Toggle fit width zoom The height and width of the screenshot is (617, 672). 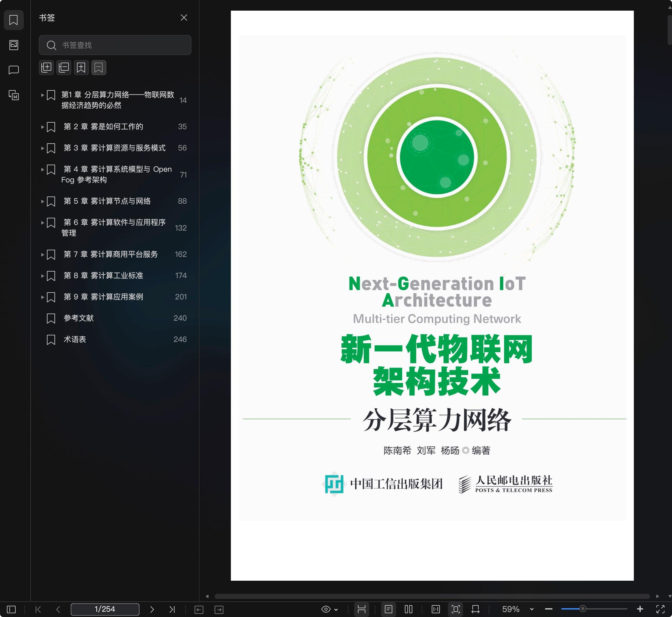click(476, 609)
